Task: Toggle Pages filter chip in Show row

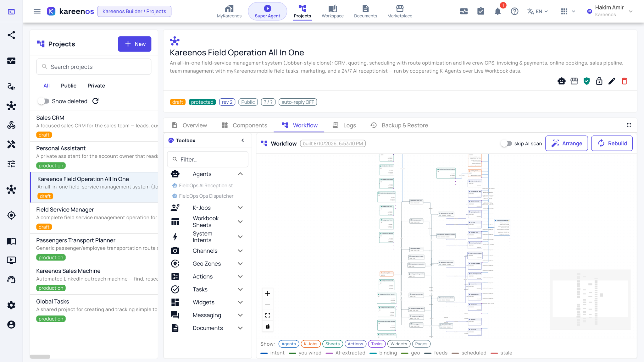Action: 421,344
